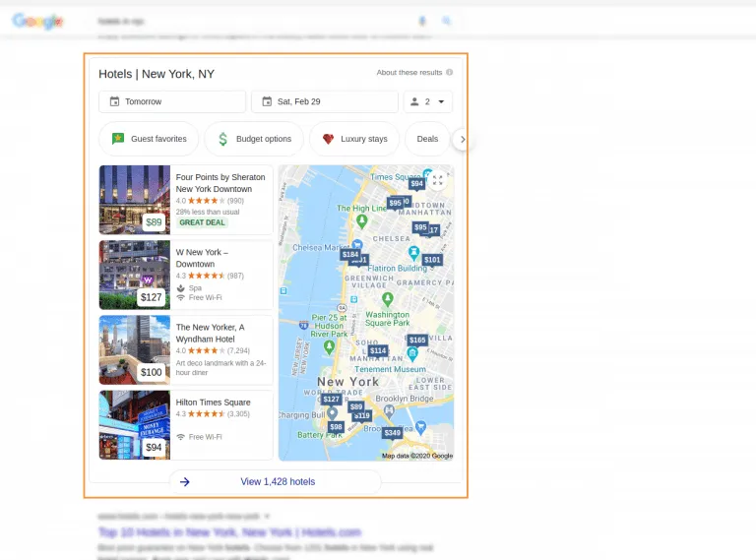Click the $119 price marker on the map
This screenshot has height=560, width=756.
(362, 415)
